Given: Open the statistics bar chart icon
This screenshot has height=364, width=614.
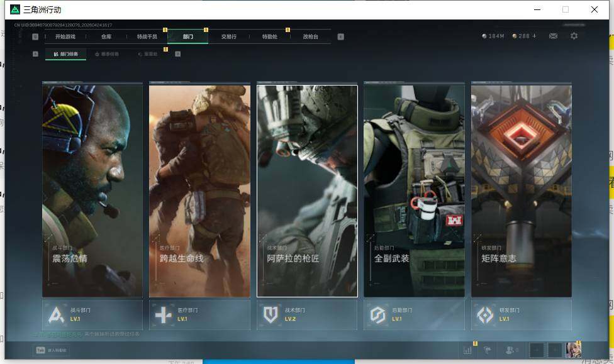Looking at the screenshot, I should pos(467,350).
